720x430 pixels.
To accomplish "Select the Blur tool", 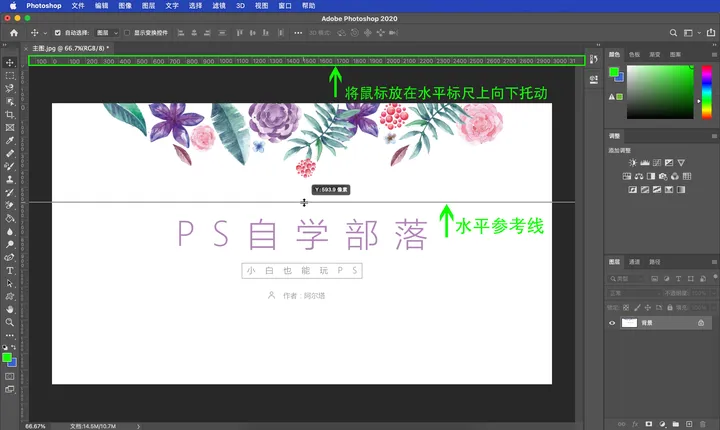I will coord(10,232).
